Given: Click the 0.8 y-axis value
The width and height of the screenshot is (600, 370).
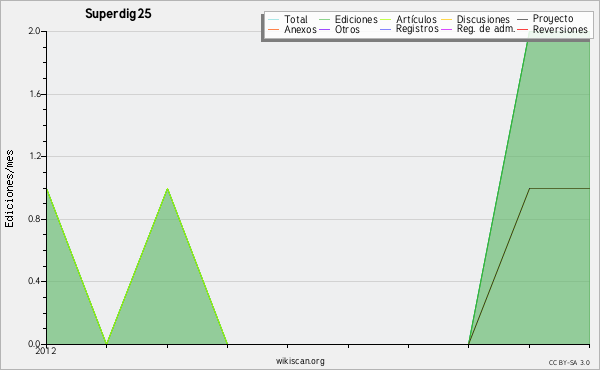Looking at the screenshot, I should tap(34, 219).
